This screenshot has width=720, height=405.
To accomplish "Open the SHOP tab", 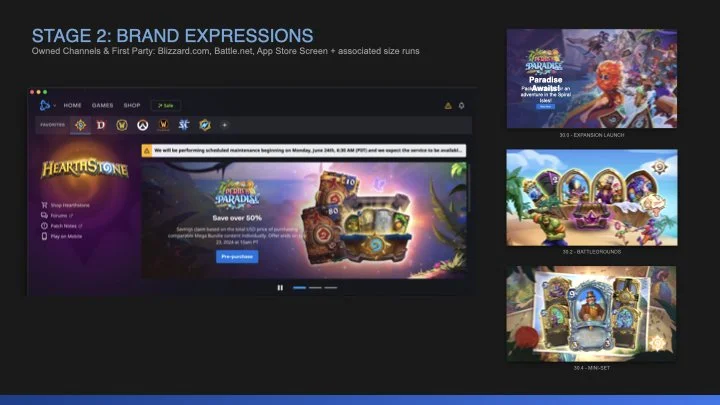I will (132, 106).
